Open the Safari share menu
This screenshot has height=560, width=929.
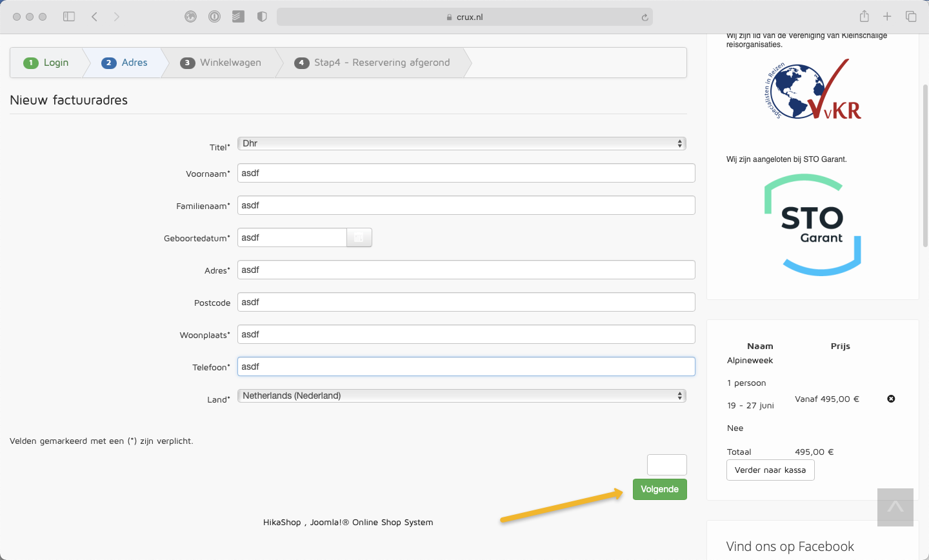pyautogui.click(x=864, y=17)
